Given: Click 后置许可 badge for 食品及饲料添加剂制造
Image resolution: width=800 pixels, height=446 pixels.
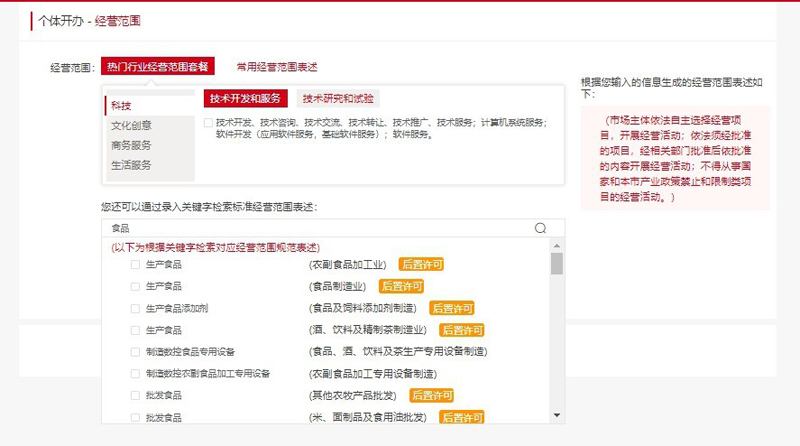Looking at the screenshot, I should [x=451, y=309].
